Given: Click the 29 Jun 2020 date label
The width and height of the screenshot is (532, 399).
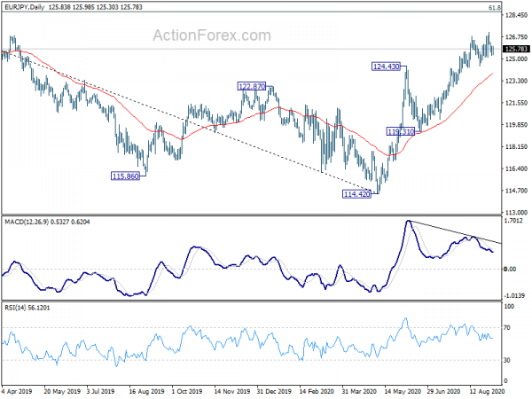Looking at the screenshot, I should coord(444,391).
